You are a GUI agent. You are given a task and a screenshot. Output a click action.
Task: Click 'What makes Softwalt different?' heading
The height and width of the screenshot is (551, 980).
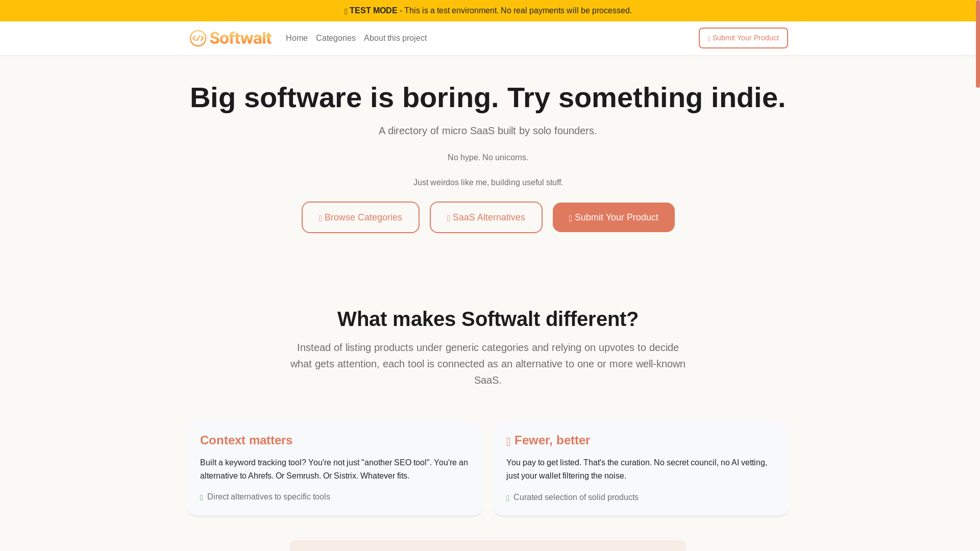click(x=488, y=319)
